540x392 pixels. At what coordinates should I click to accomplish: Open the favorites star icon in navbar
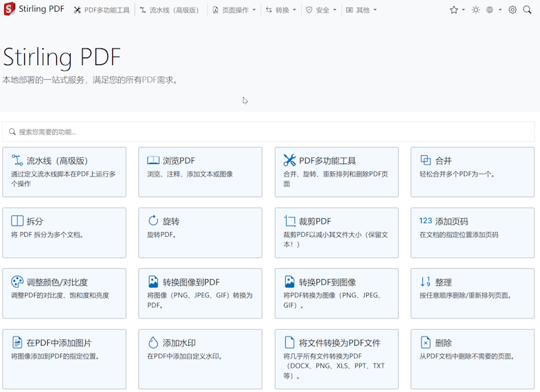pyautogui.click(x=453, y=10)
